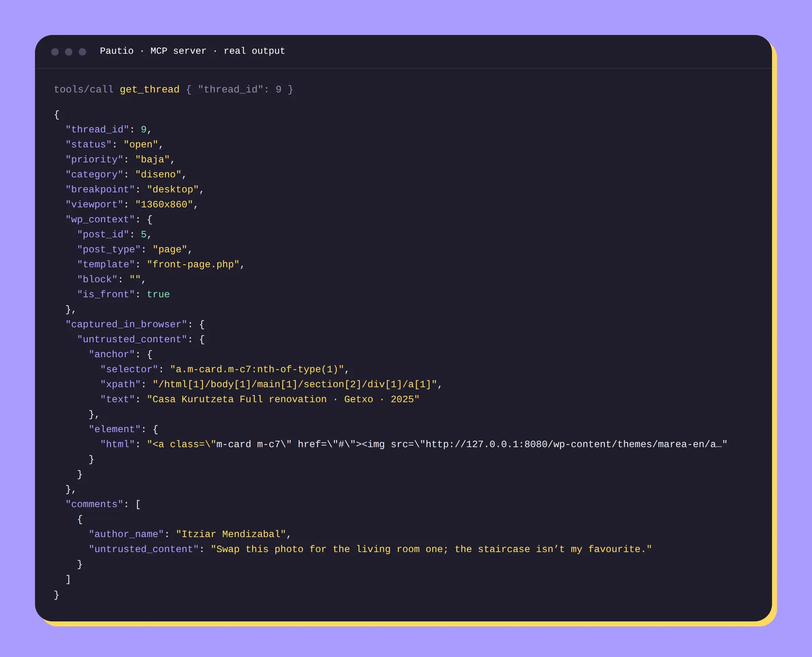This screenshot has width=812, height=657.
Task: Click the "comments" key
Action: 94,505
